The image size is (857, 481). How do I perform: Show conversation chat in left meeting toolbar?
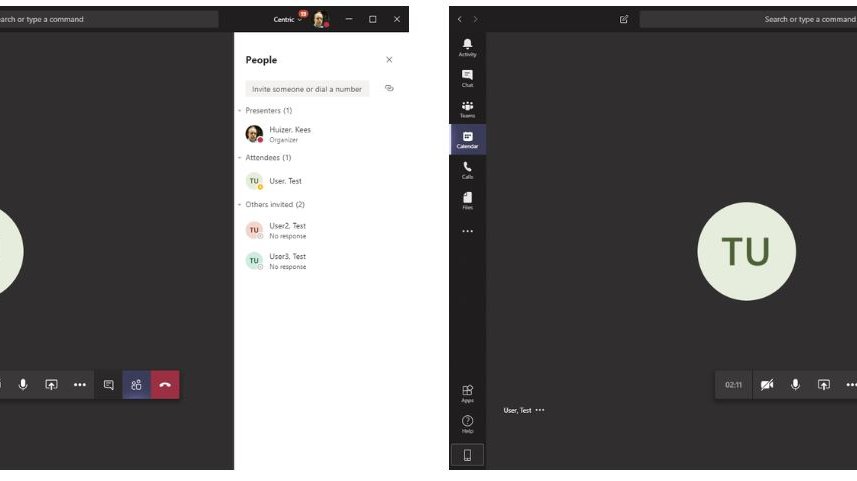click(109, 385)
